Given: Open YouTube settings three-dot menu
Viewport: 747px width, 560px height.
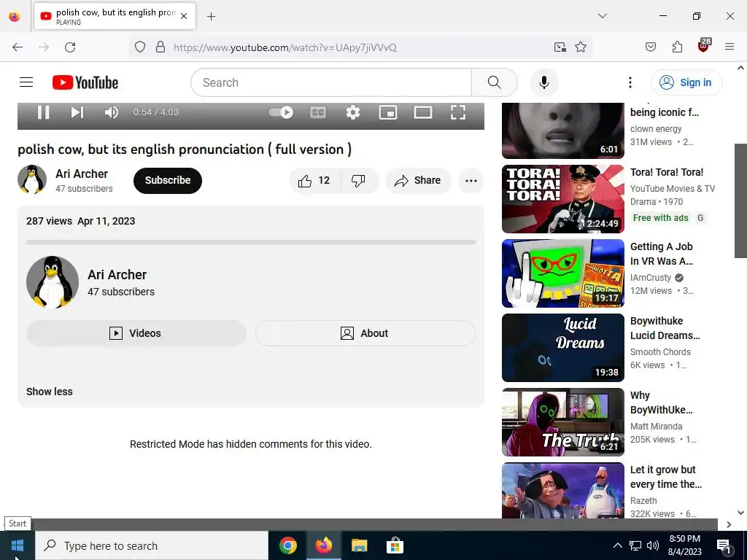Looking at the screenshot, I should tap(630, 82).
